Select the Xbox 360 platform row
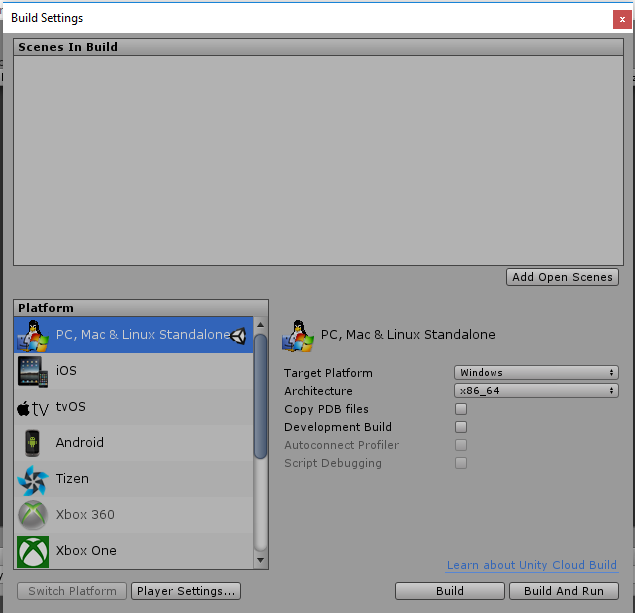Screen dimensions: 635x613 [134, 515]
